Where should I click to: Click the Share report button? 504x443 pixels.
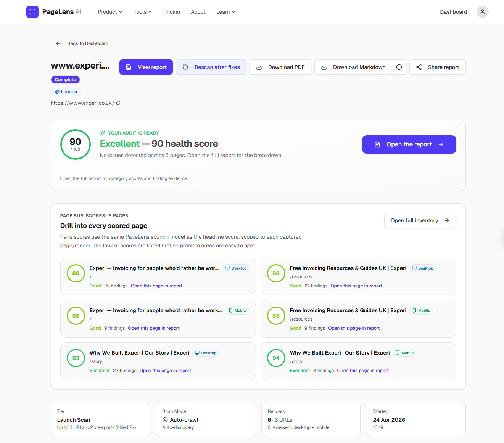[438, 67]
